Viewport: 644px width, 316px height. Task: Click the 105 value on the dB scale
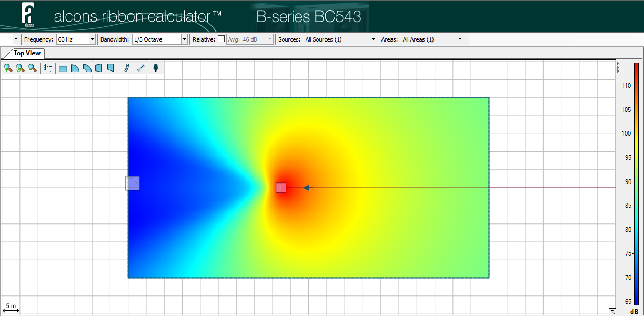626,109
